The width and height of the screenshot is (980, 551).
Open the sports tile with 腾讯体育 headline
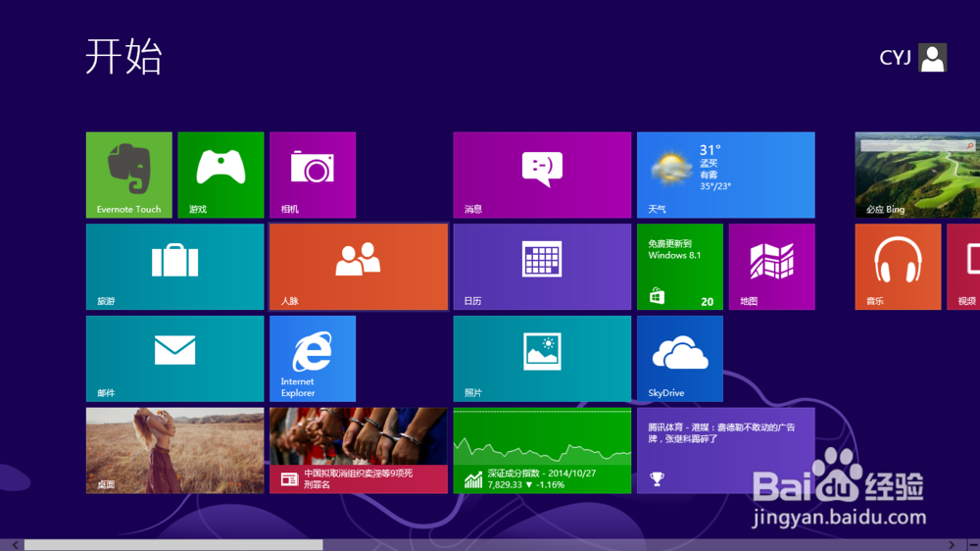tap(725, 451)
